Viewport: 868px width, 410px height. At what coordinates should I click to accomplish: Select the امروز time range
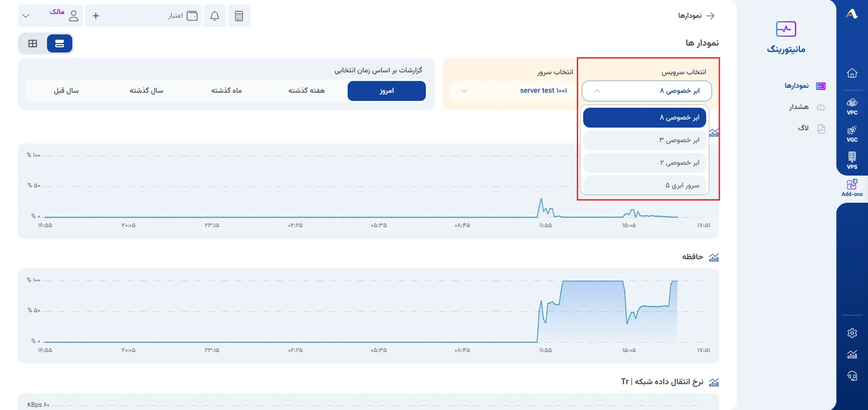coord(387,91)
